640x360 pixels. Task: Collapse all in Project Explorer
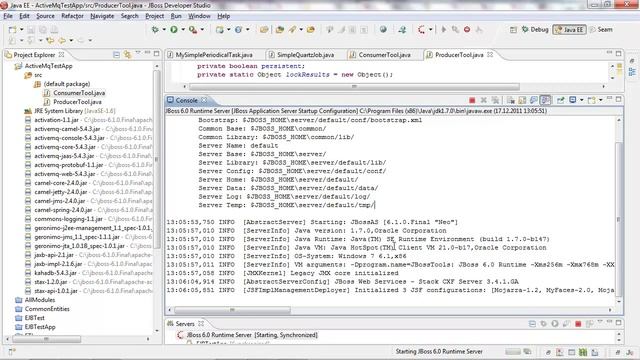pos(116,55)
